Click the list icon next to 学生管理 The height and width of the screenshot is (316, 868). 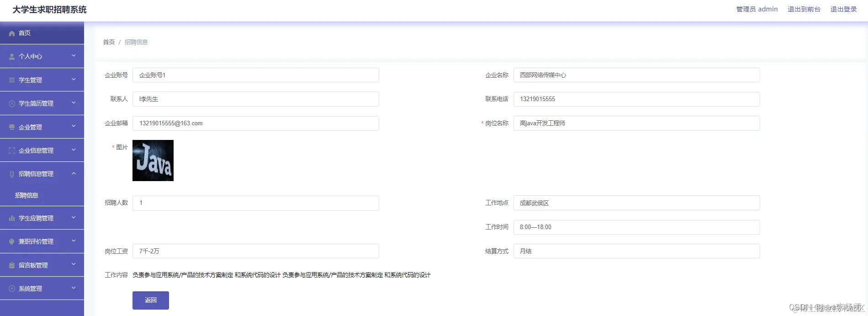click(x=12, y=80)
